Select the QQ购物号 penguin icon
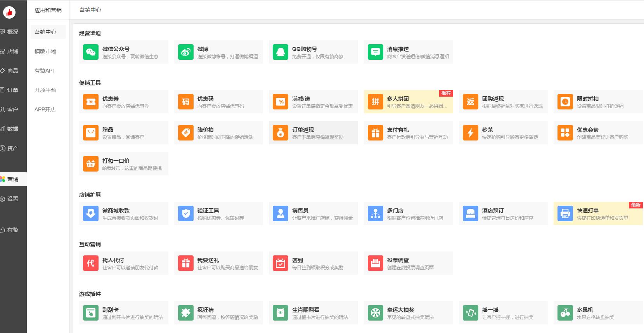The width and height of the screenshot is (644, 333). tap(280, 52)
